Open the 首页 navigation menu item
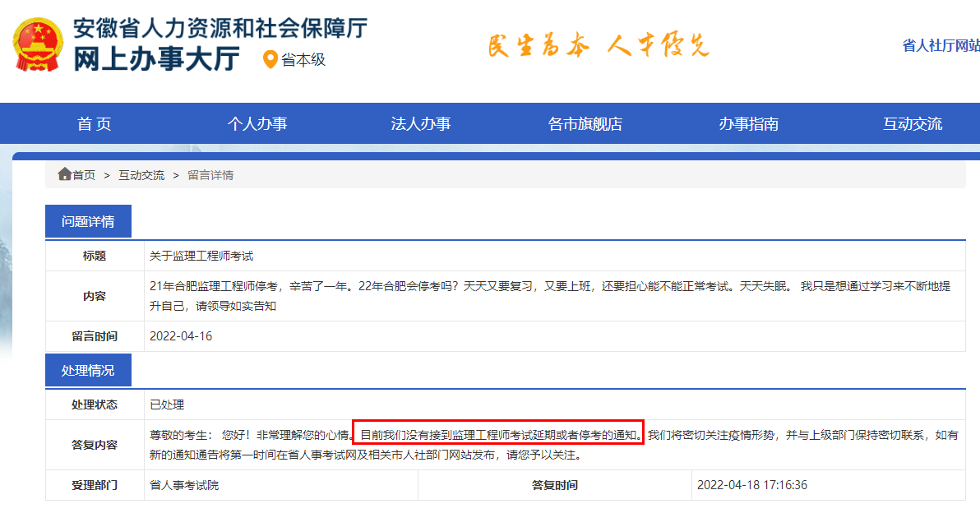Viewport: 980px width, 527px height. pyautogui.click(x=94, y=123)
